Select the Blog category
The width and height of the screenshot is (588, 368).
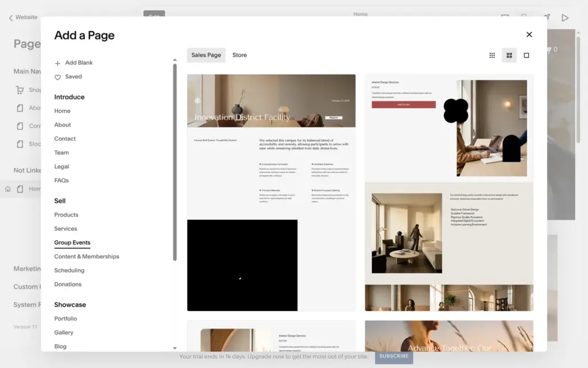60,346
